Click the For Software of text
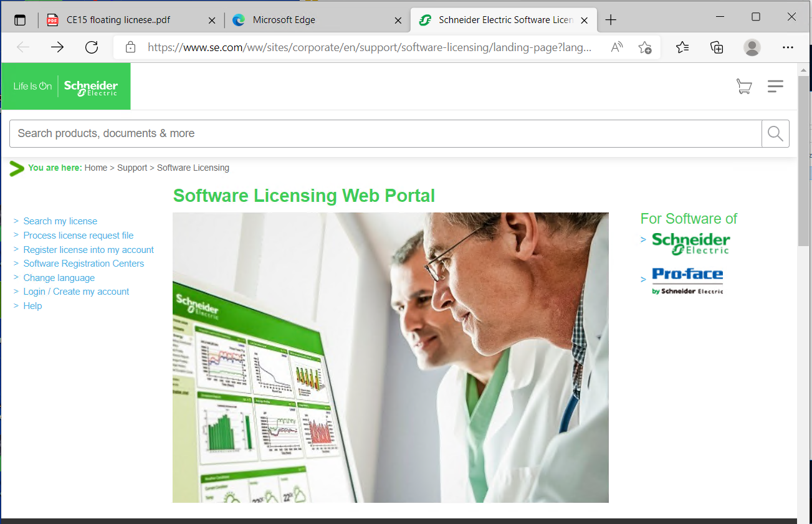The width and height of the screenshot is (812, 524). (x=689, y=219)
